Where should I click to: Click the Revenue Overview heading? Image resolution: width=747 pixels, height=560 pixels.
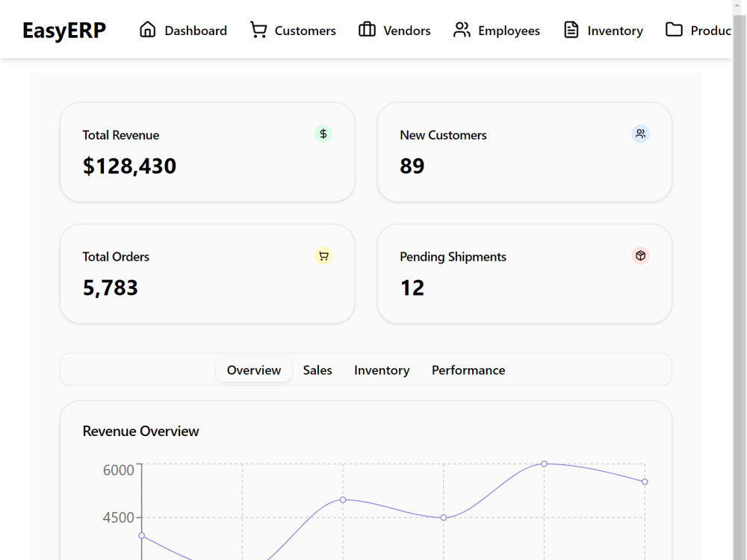click(x=140, y=432)
